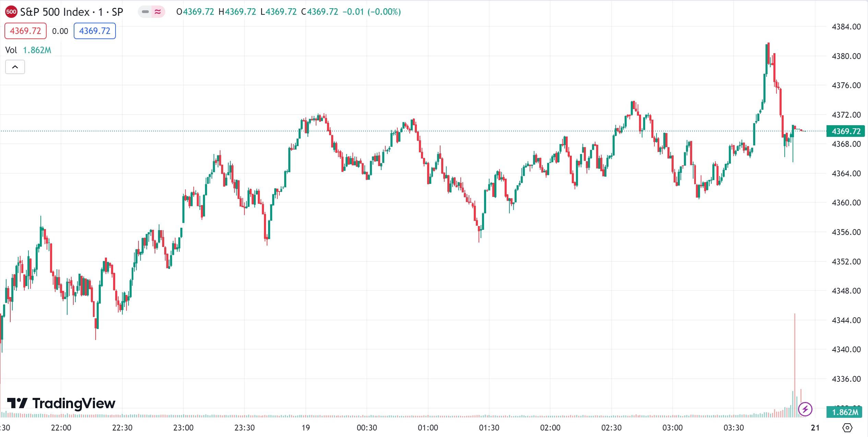Click the 0.00 spread value
The image size is (868, 437).
(60, 31)
